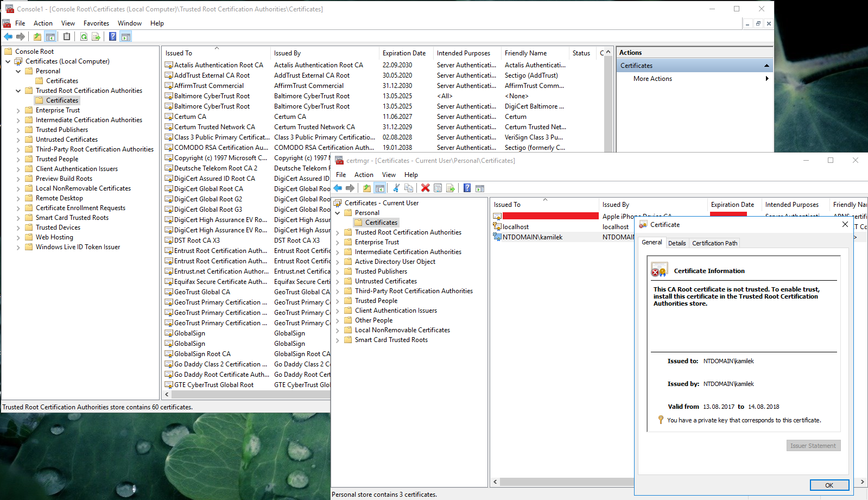Click Export List icon in certmgr toolbar

click(x=451, y=188)
